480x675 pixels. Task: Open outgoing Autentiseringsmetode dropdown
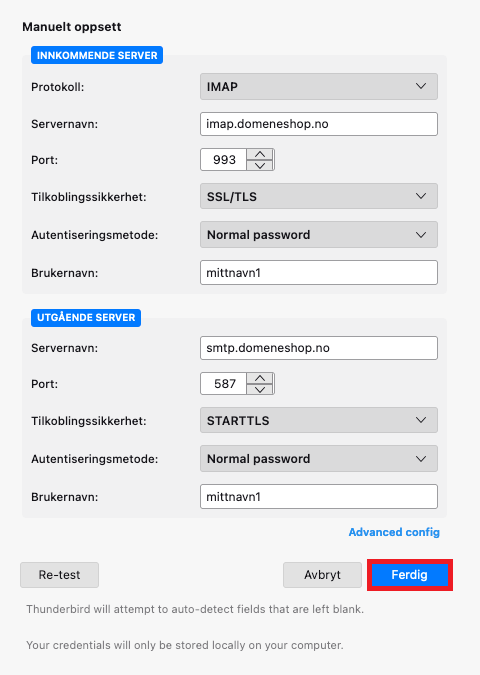[319, 458]
